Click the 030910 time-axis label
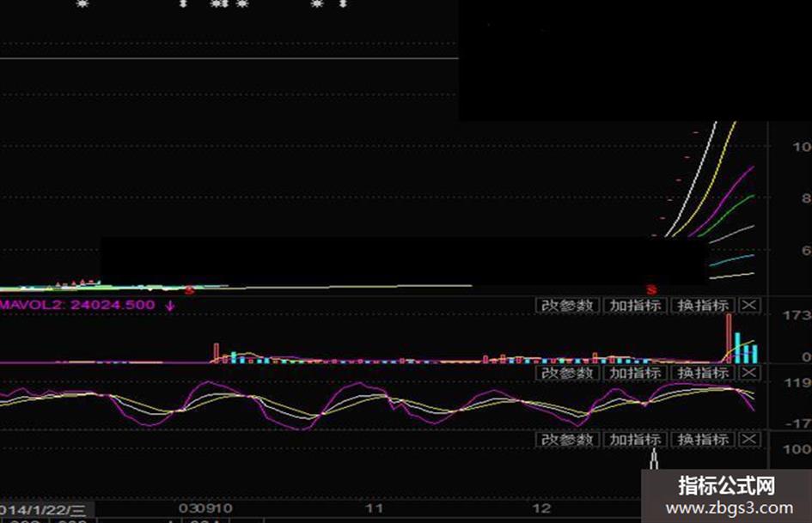812x523 pixels. (205, 508)
